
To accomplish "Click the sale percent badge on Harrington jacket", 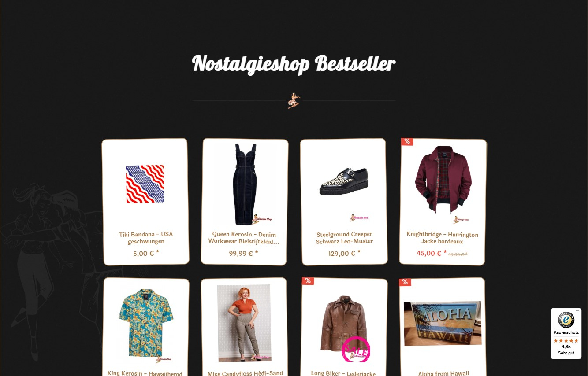I will pyautogui.click(x=407, y=141).
